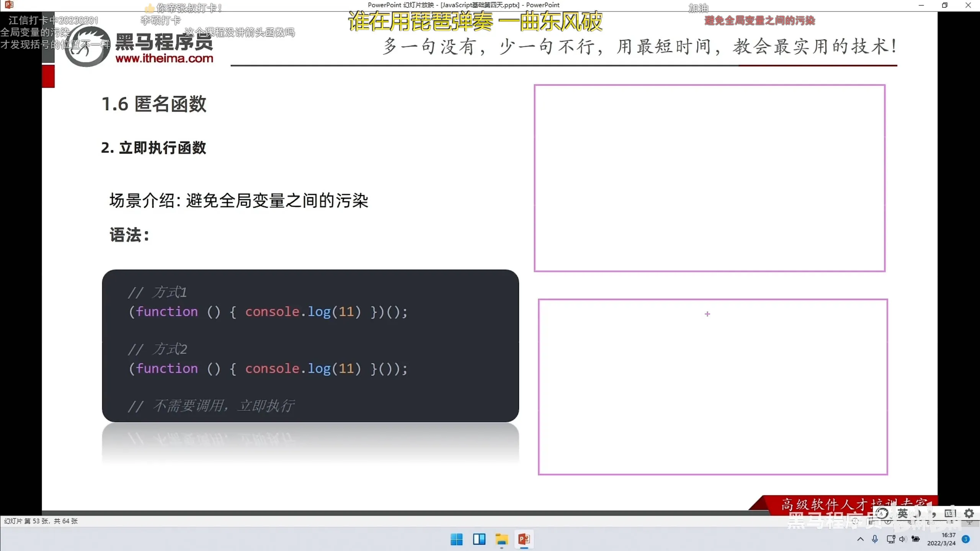The width and height of the screenshot is (980, 551).
Task: Expand the hidden system tray icons
Action: click(x=860, y=539)
